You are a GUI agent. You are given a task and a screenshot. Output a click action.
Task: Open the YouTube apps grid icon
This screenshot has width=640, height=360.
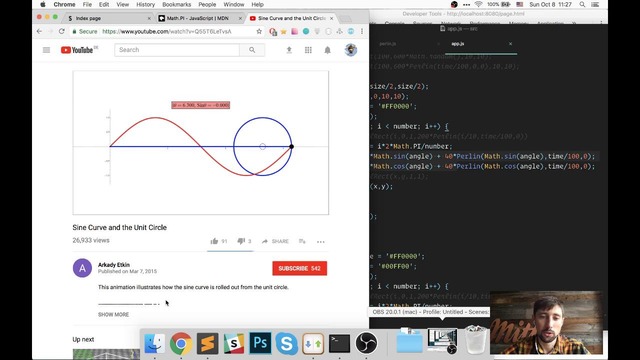tap(308, 50)
